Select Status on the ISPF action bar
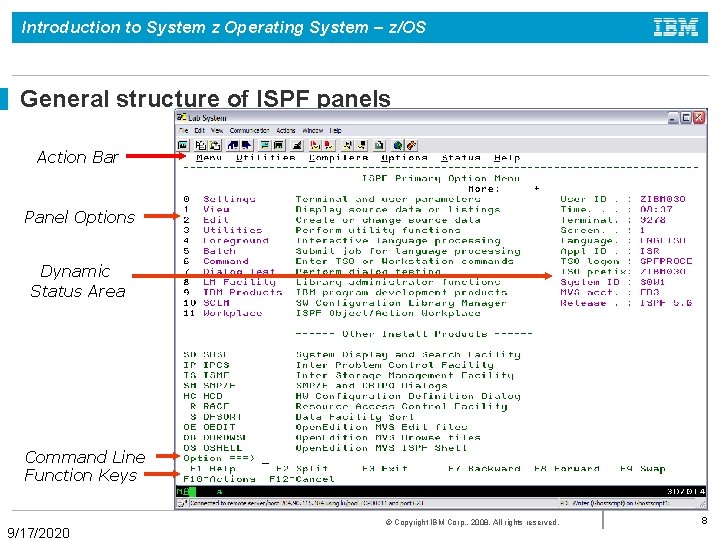 click(x=461, y=158)
